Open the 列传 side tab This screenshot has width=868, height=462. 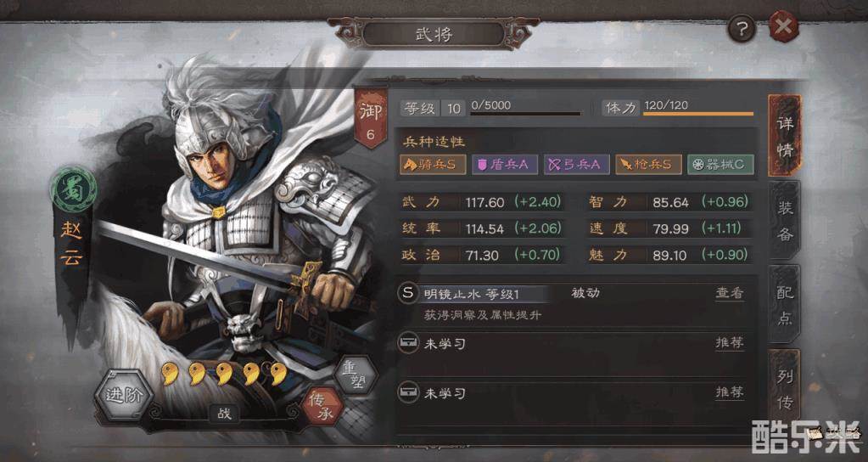coord(784,389)
